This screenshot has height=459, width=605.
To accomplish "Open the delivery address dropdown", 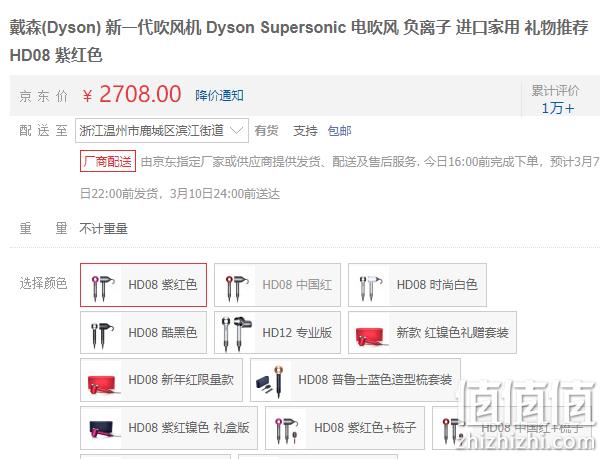I will click(162, 131).
